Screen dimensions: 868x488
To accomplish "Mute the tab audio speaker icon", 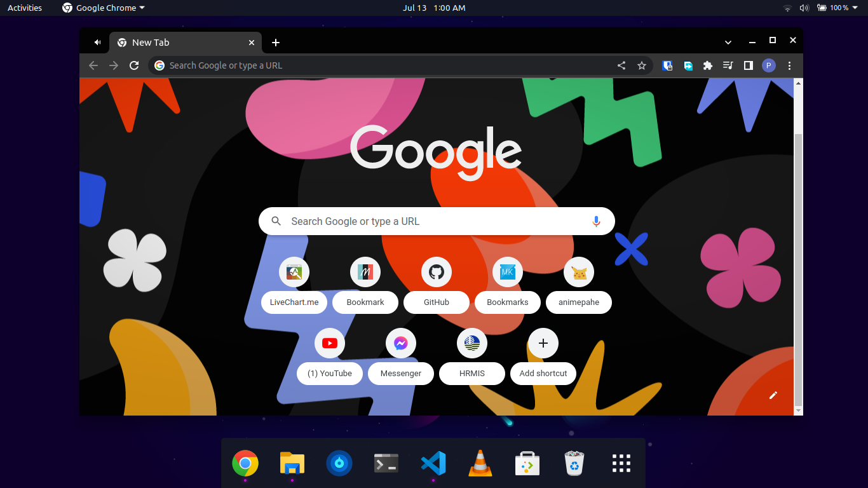I will click(x=97, y=42).
